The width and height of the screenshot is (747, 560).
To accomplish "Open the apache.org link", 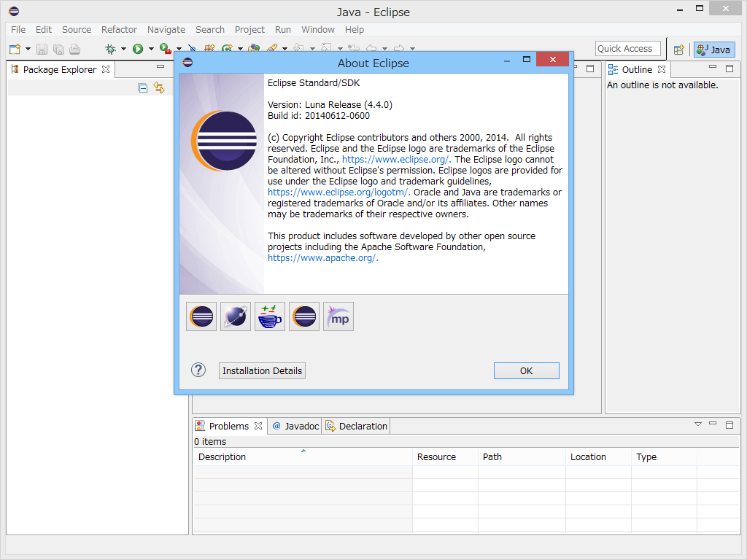I will tap(321, 257).
